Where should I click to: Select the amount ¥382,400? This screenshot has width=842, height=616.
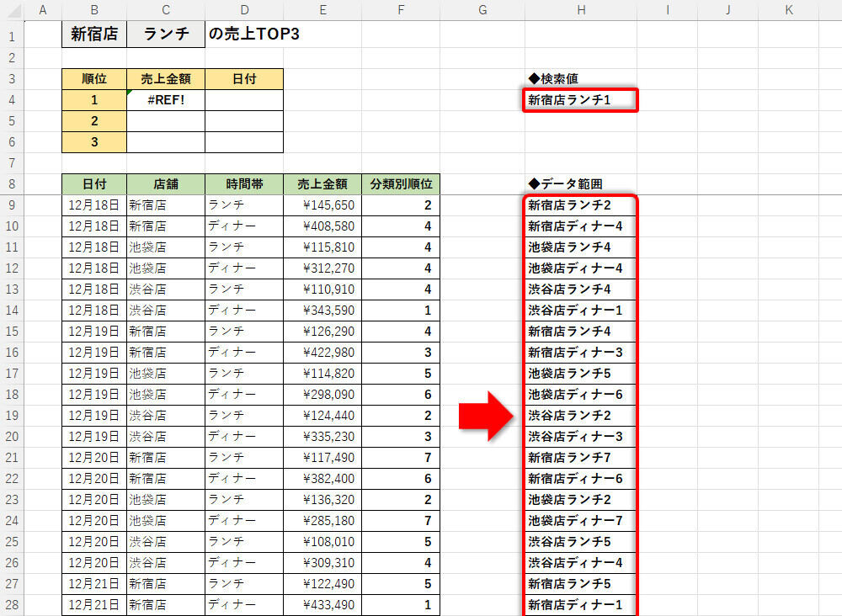[x=322, y=479]
